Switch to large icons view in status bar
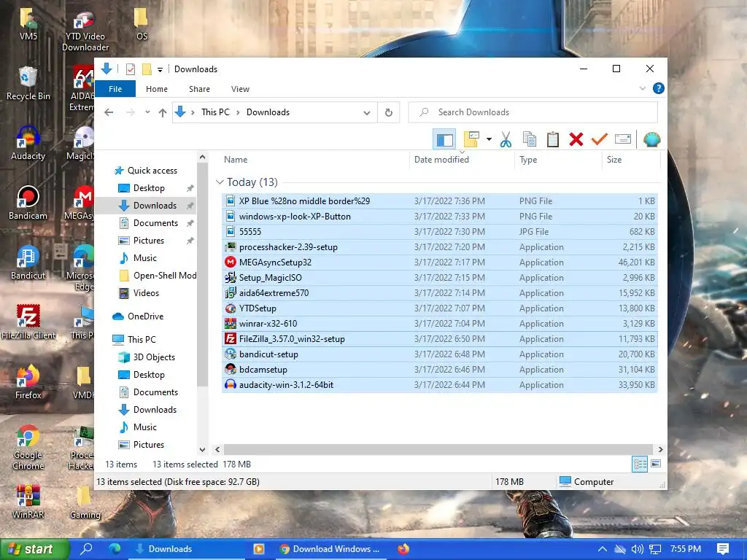Screen dimensions: 747x560 656,464
